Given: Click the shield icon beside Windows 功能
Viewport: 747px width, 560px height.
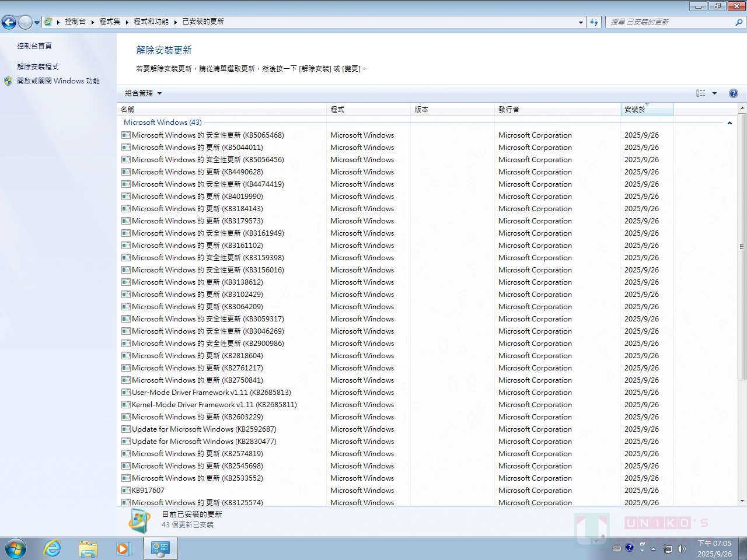Looking at the screenshot, I should [8, 81].
